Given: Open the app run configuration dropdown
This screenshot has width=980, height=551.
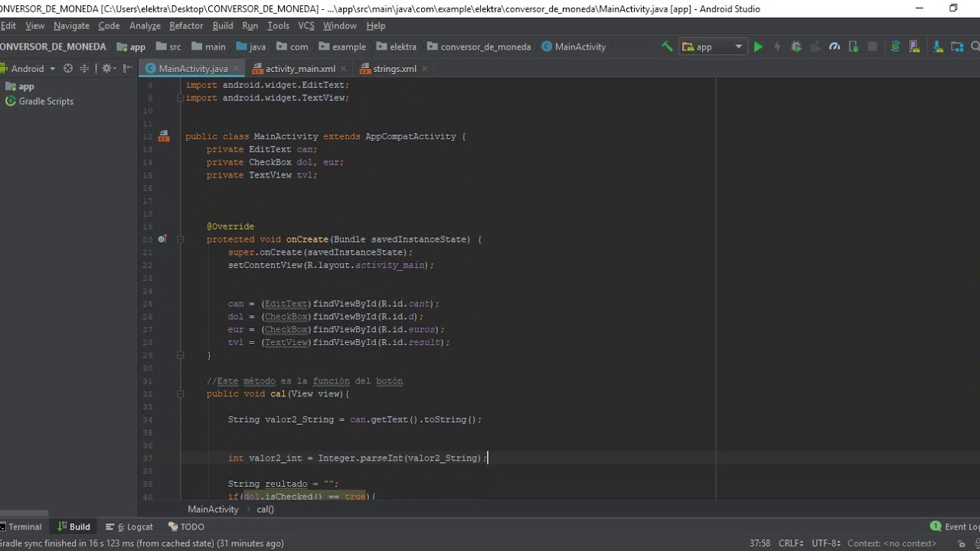Looking at the screenshot, I should [x=712, y=47].
